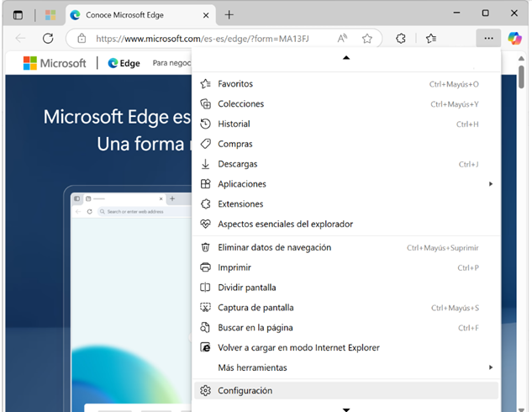This screenshot has height=412, width=532.
Task: Select Imprimir menu entry
Action: click(346, 267)
